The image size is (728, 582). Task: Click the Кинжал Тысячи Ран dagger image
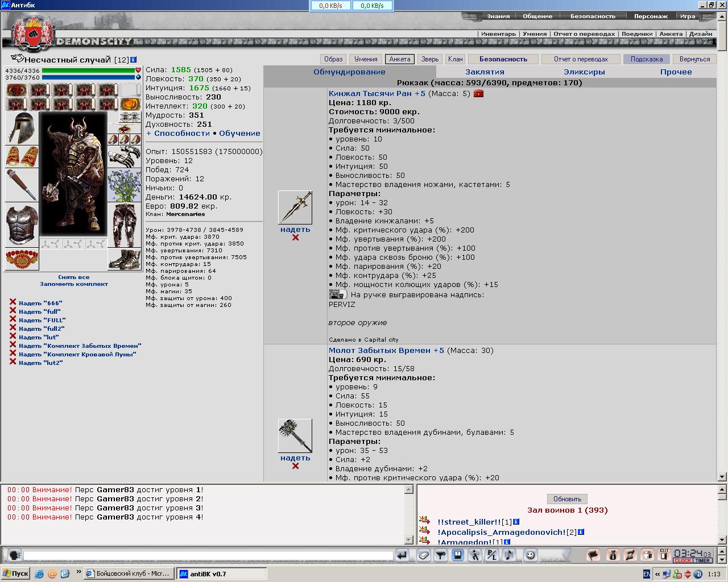point(295,207)
